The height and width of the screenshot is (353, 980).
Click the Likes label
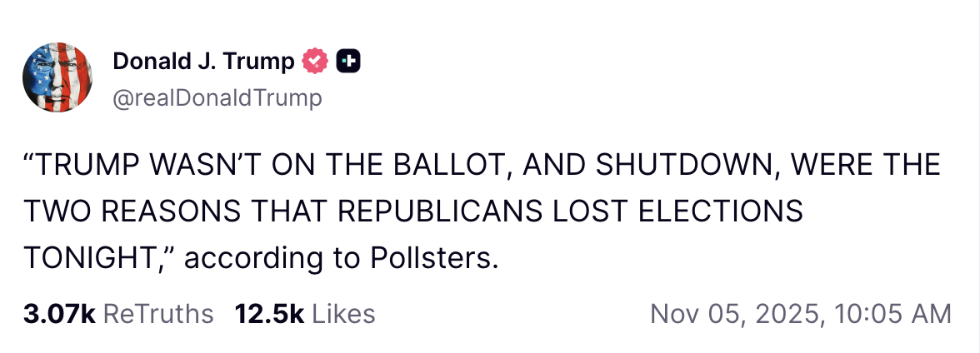click(x=344, y=314)
